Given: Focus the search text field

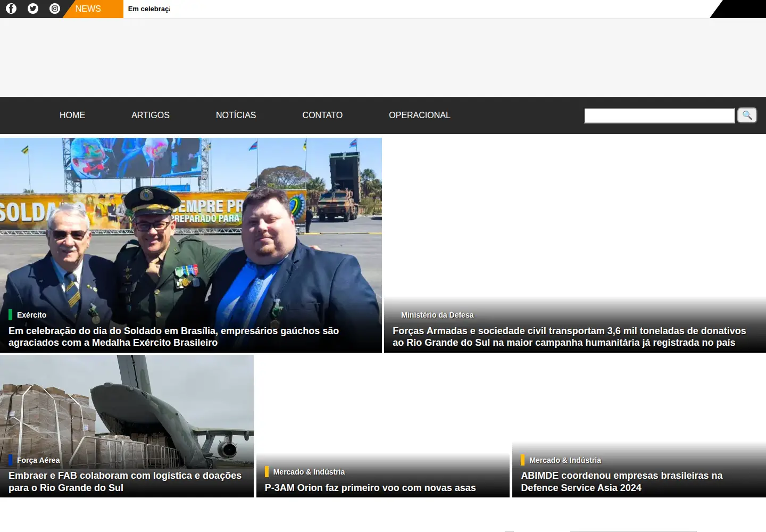Looking at the screenshot, I should point(660,115).
